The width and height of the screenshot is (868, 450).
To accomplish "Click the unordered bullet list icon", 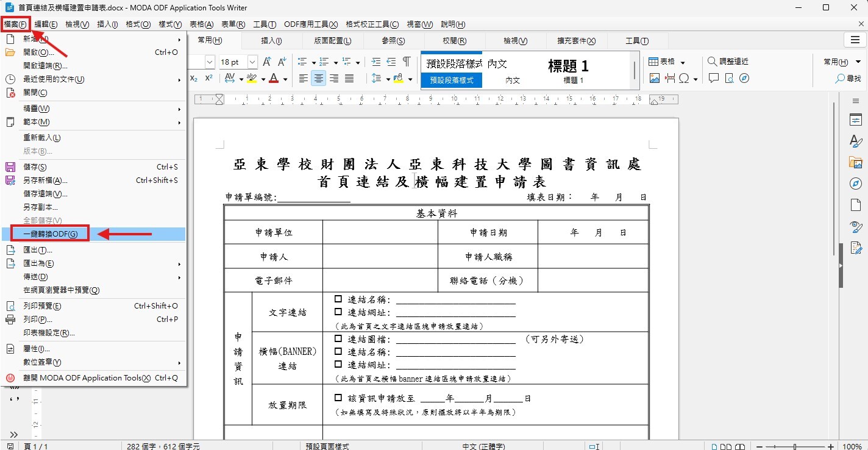I will 302,62.
